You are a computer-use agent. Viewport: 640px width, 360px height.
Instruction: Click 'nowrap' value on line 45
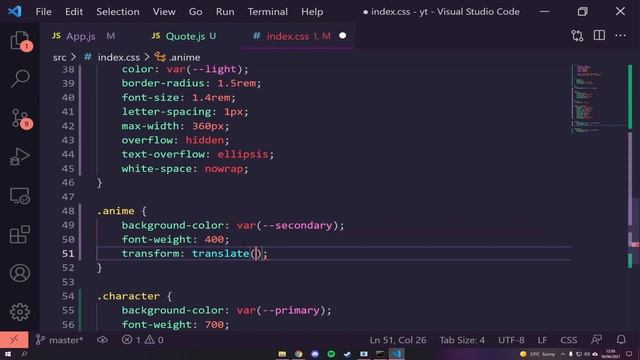(224, 169)
